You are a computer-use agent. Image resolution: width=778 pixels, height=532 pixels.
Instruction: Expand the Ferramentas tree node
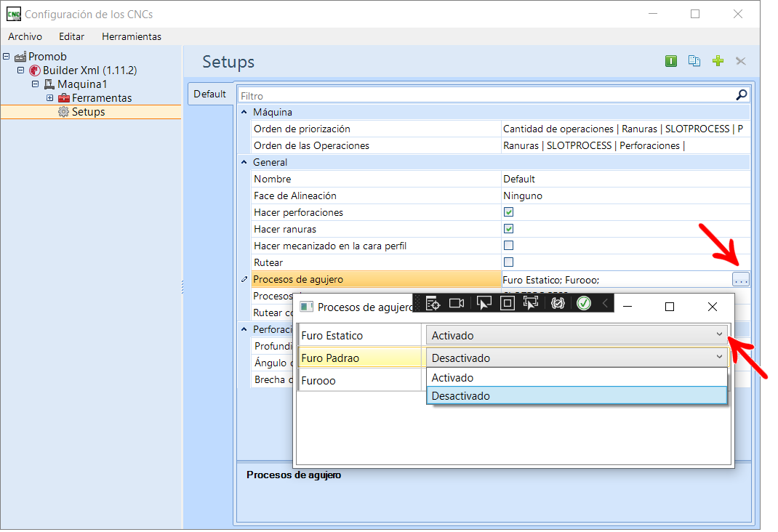click(x=49, y=98)
